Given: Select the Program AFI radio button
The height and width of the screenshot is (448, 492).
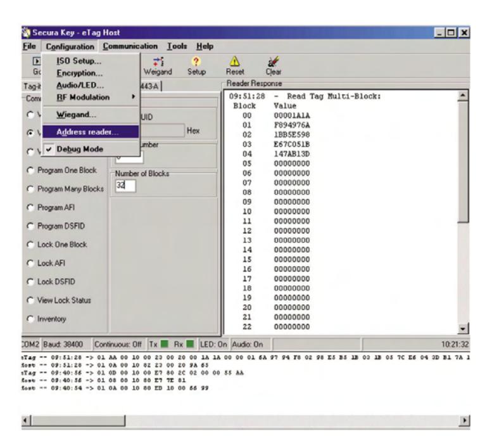Looking at the screenshot, I should [30, 207].
